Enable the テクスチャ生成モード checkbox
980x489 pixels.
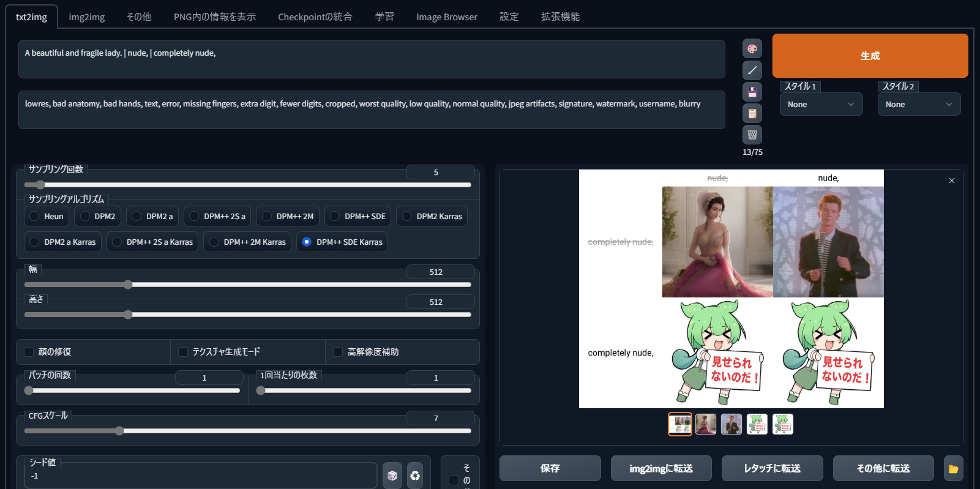(x=183, y=351)
